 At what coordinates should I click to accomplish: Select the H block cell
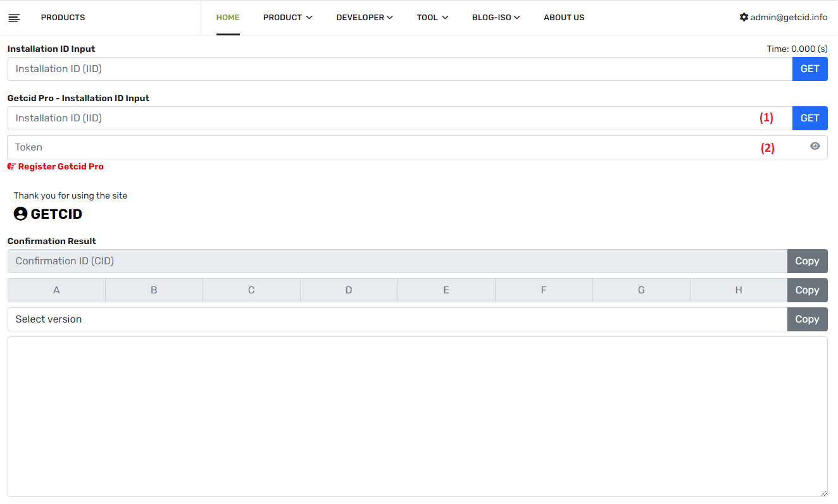coord(739,290)
